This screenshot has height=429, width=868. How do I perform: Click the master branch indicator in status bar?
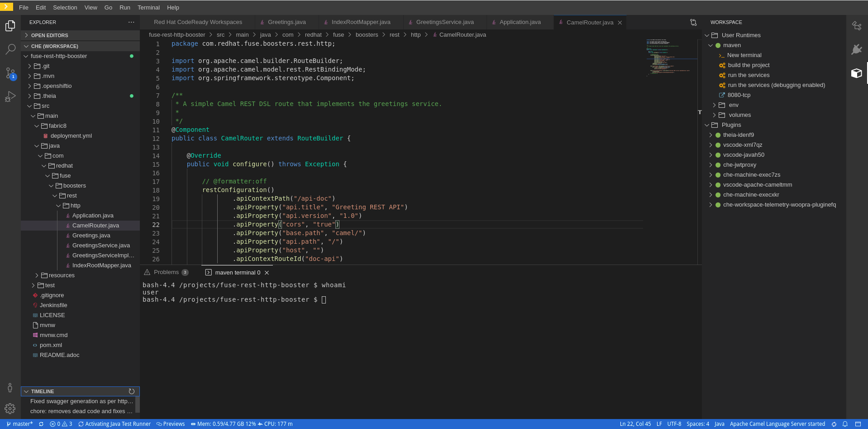click(x=20, y=424)
